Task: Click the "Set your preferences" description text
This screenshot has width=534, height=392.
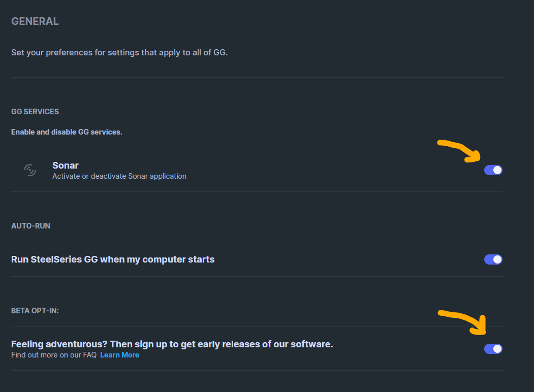Action: [x=119, y=52]
